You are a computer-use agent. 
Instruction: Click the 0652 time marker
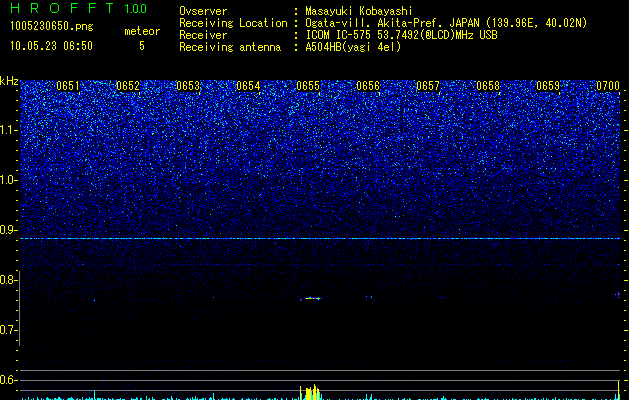click(128, 86)
